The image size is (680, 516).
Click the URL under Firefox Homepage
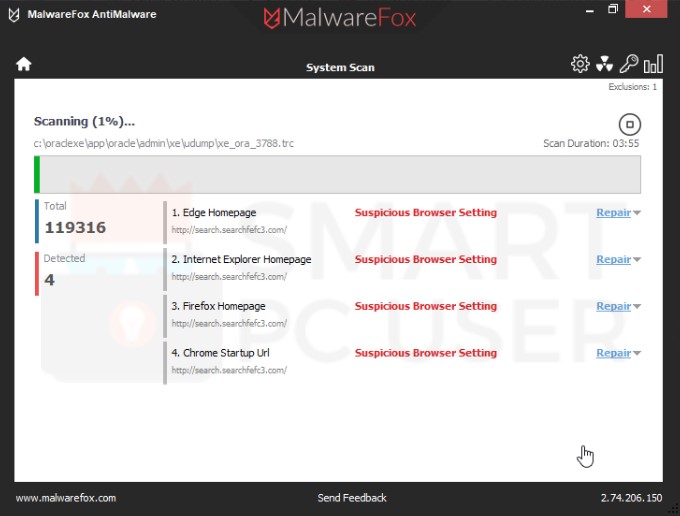[x=229, y=323]
